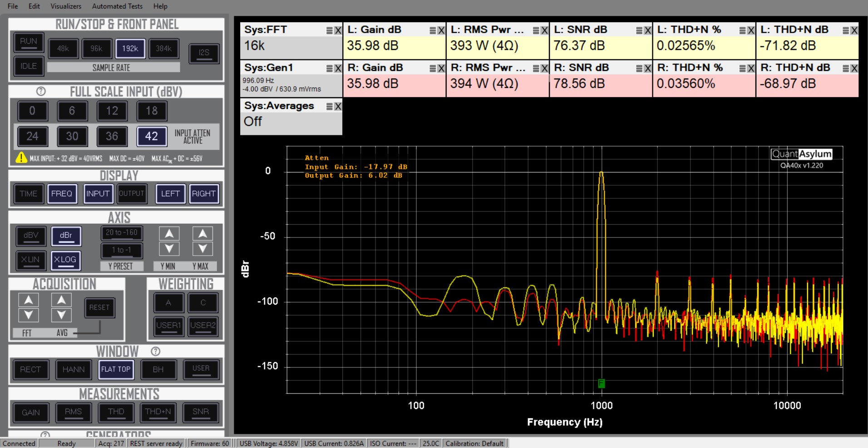Decrease Y MIN with the down arrow
Viewport: 868px width, 448px height.
coord(169,248)
